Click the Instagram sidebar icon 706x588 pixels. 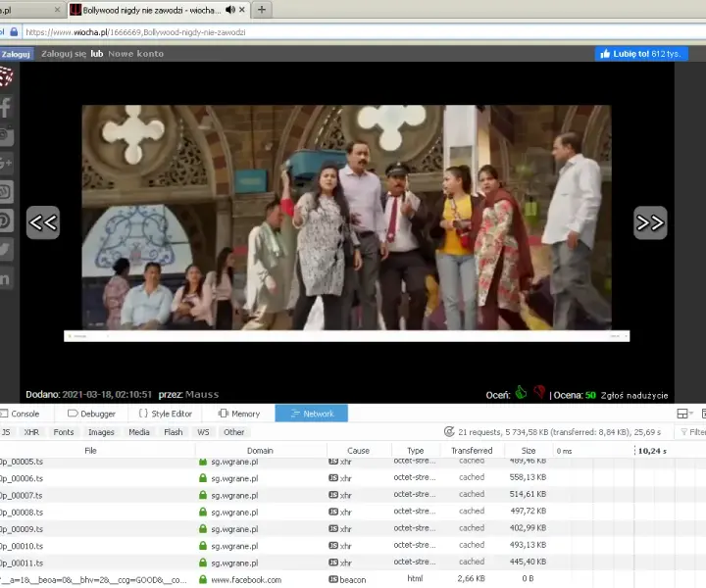pyautogui.click(x=6, y=135)
